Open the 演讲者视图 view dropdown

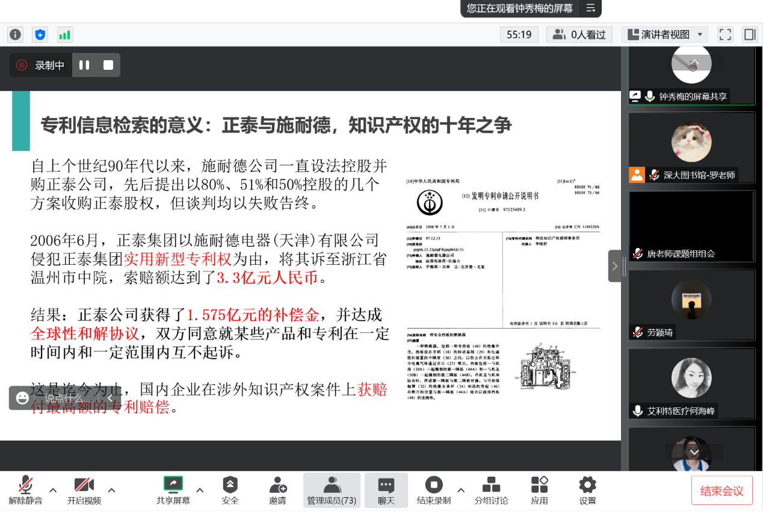(665, 34)
